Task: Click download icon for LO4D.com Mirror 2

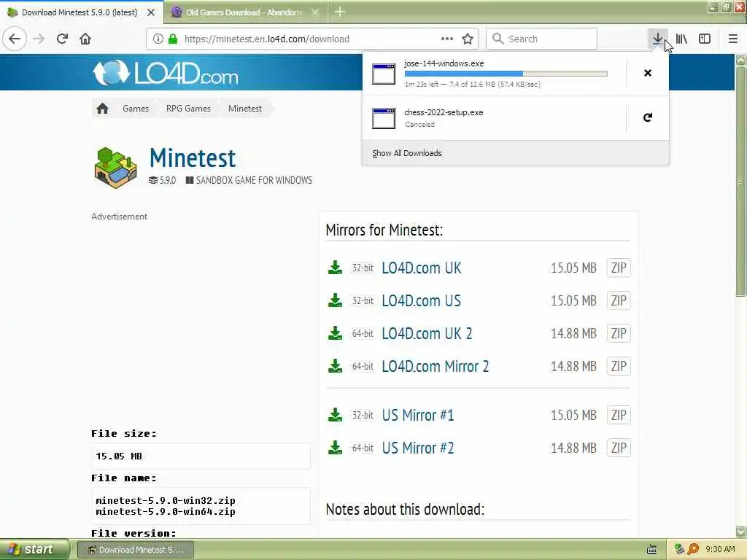Action: coord(335,366)
